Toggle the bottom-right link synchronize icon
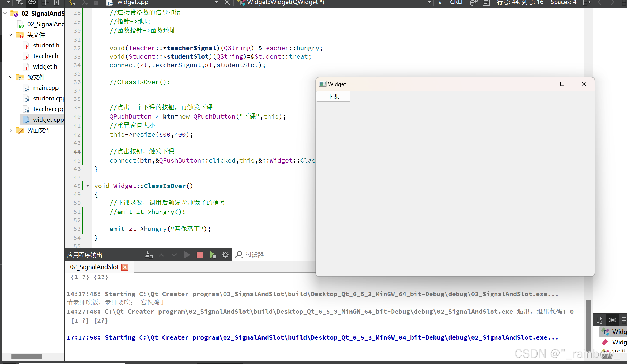Image resolution: width=627 pixels, height=364 pixels. coord(612,320)
